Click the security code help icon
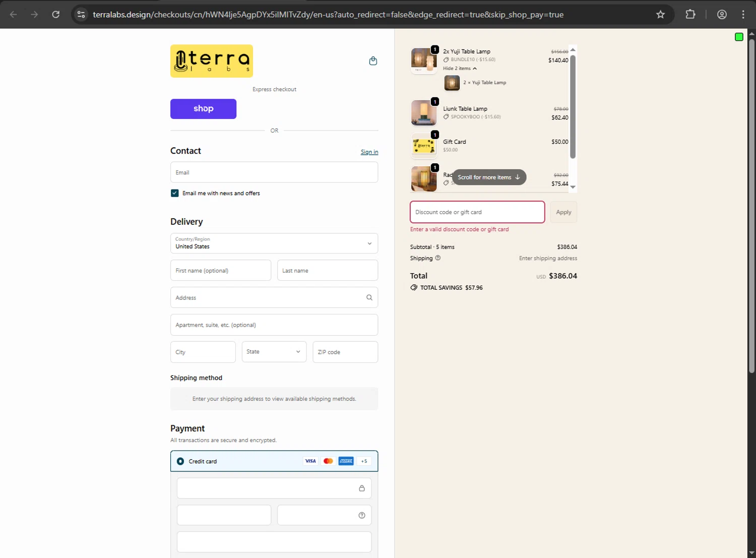756x558 pixels. (362, 515)
